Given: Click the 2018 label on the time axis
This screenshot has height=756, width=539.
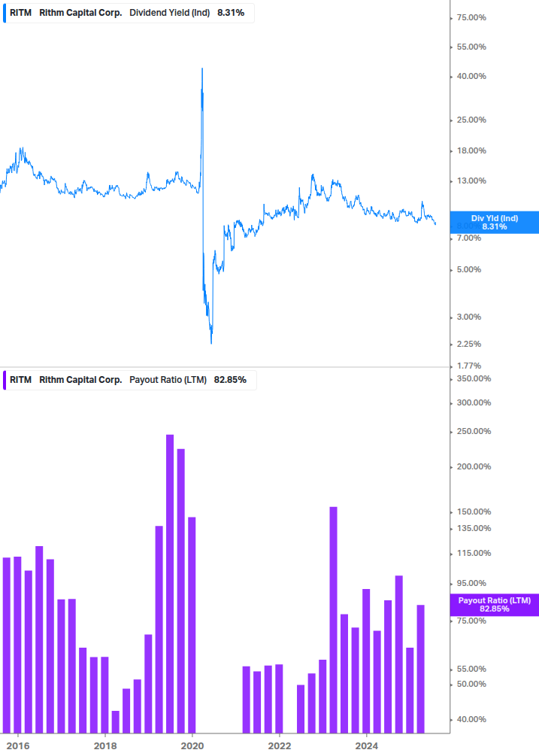Looking at the screenshot, I should (105, 746).
